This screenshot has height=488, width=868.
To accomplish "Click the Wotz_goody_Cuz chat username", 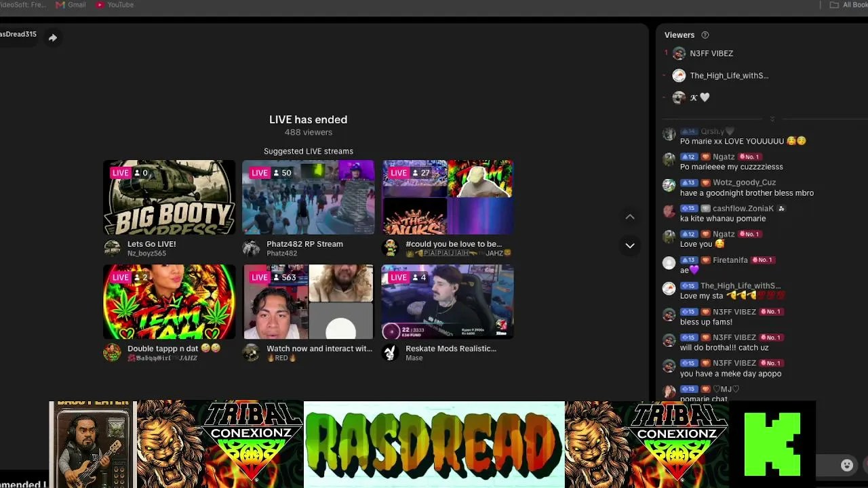I will 744,182.
